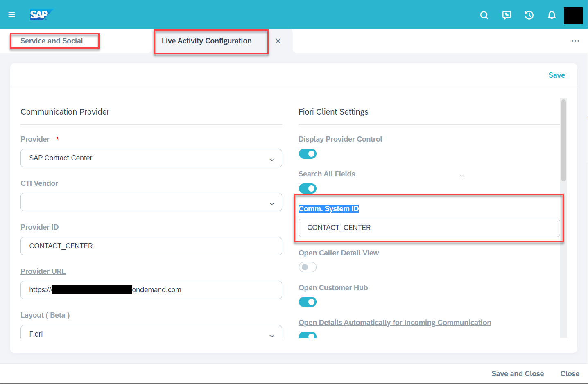Image resolution: width=588 pixels, height=384 pixels.
Task: Close the Live Activity Configuration tab
Action: pos(278,41)
